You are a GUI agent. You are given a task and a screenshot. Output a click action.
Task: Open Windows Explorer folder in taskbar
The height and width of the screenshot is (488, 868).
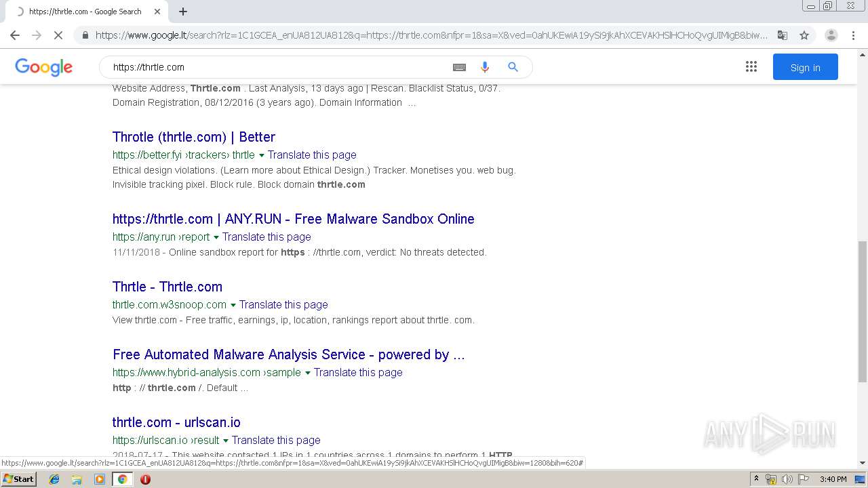[77, 479]
